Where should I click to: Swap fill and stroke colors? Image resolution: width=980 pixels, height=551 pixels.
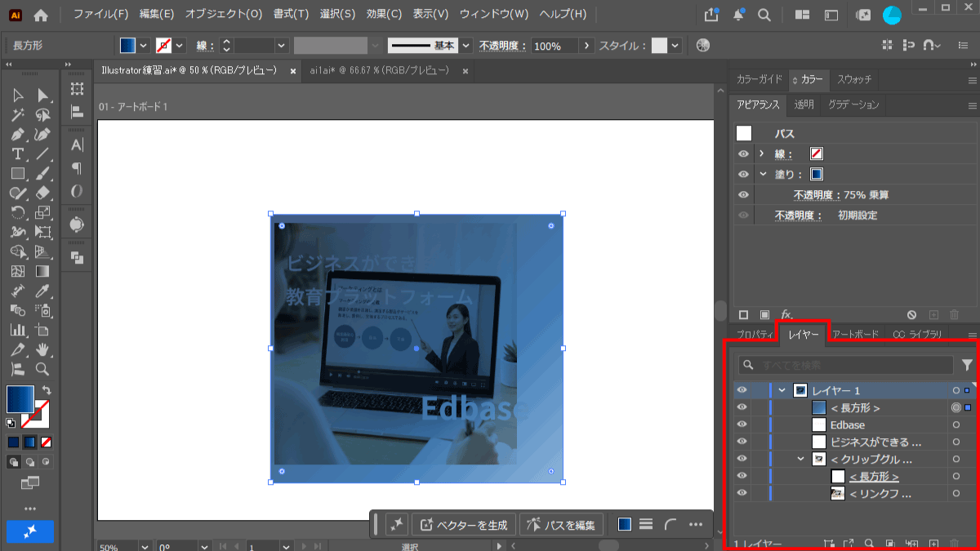point(47,390)
